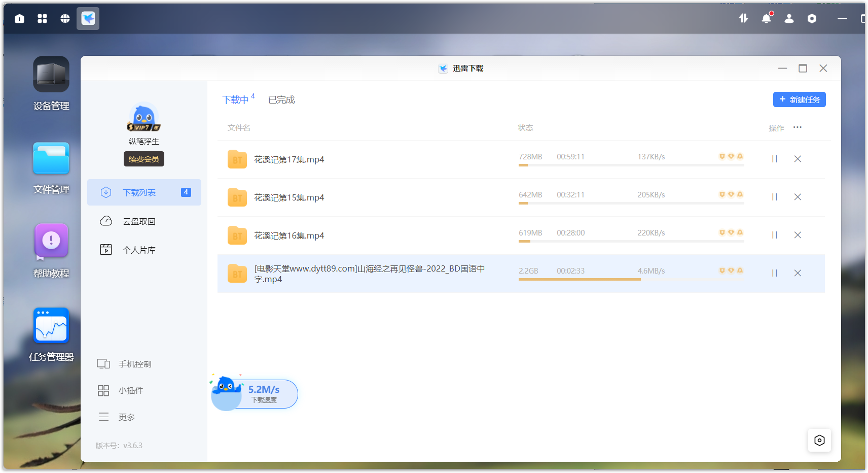Click progress bar of 山海经之再见怪兽 mp4

[x=631, y=279]
